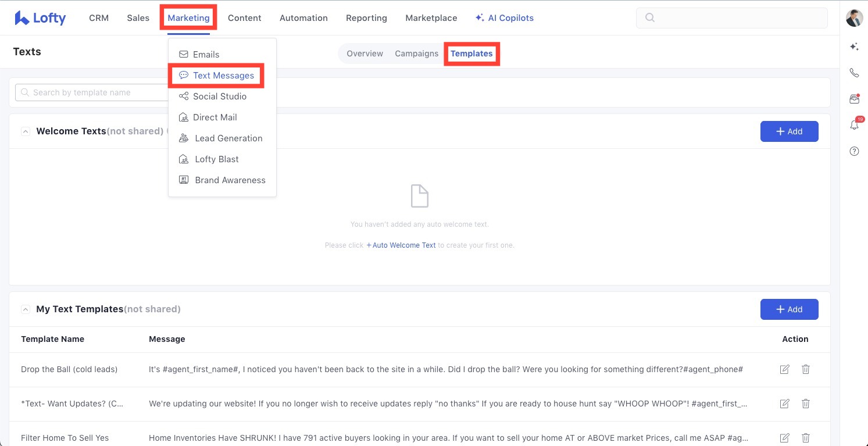
Task: Click the help question mark icon
Action: coord(854,151)
